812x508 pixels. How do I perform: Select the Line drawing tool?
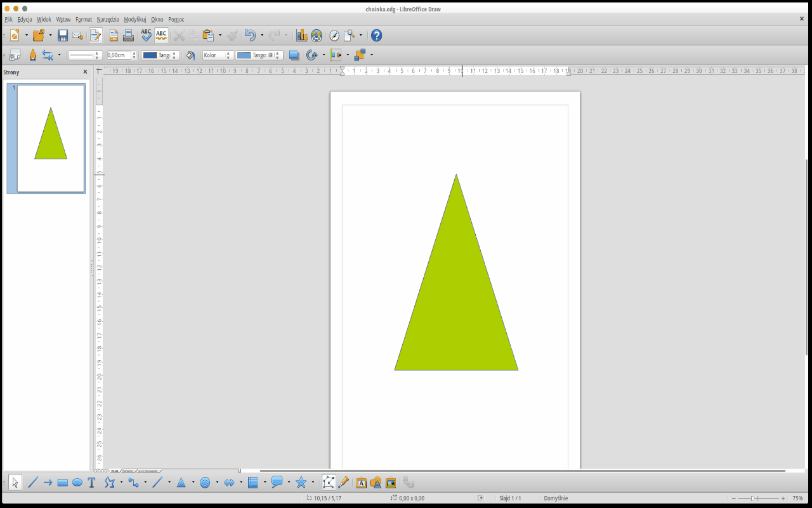[33, 483]
